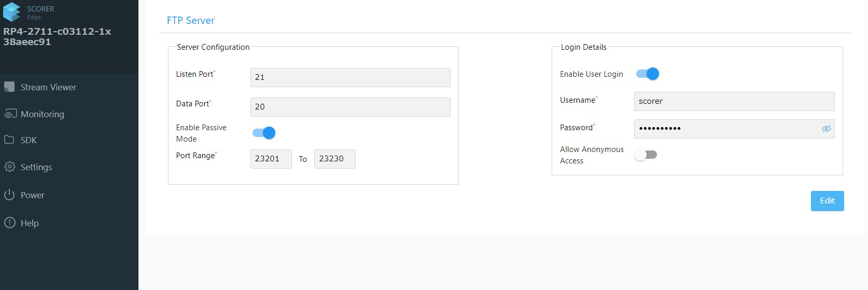Click the Settings gear icon
This screenshot has width=868, height=290.
point(9,167)
